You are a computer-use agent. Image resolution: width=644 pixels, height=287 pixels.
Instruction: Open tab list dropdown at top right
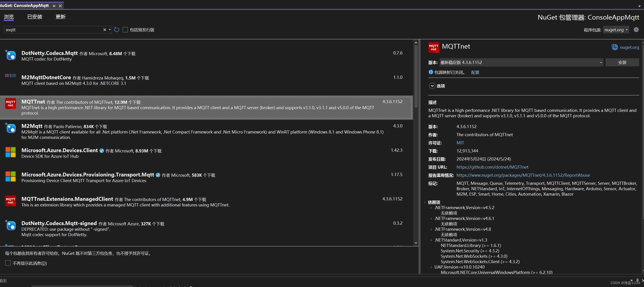639,6
